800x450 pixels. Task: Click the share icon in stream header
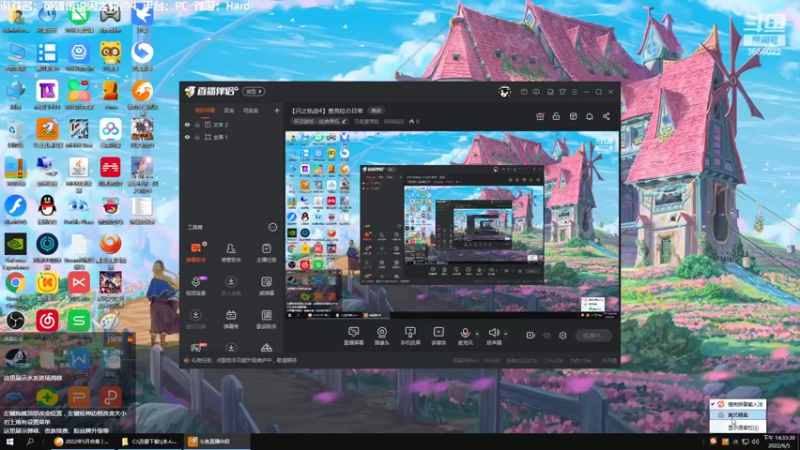pos(606,116)
